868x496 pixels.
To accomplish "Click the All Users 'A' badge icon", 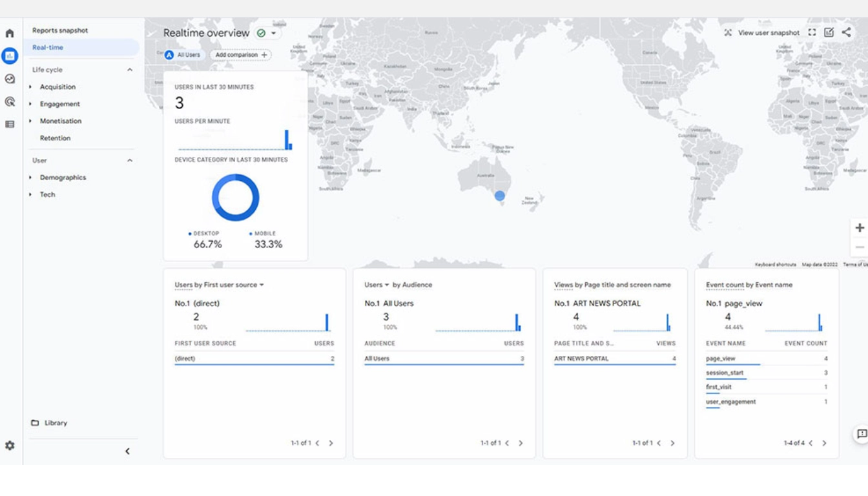I will coord(169,55).
